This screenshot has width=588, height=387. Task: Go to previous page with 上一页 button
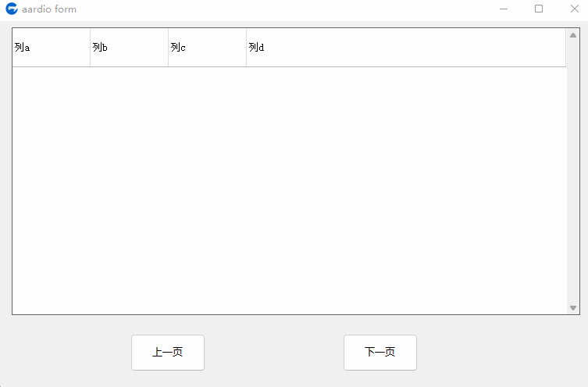pyautogui.click(x=168, y=353)
